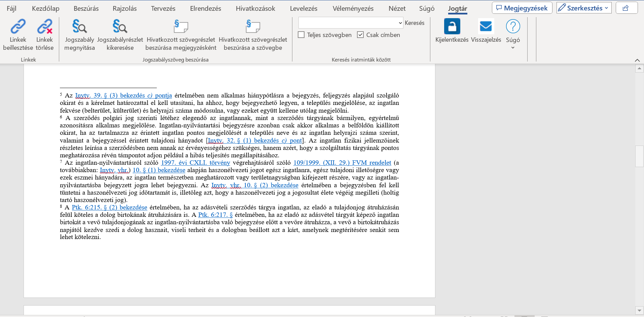The width and height of the screenshot is (644, 317).
Task: Insert Hivatkozott szövegrészlet as megjegyzés
Action: [x=181, y=27]
